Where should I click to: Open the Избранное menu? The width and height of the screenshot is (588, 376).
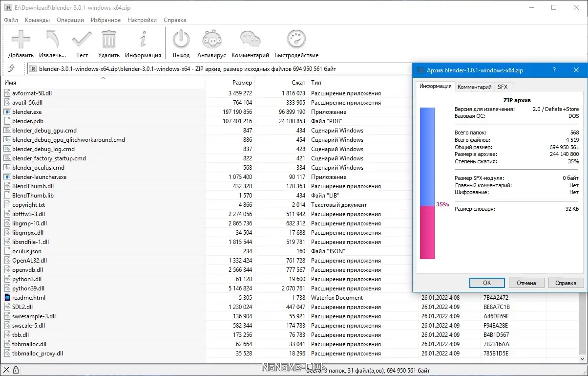click(105, 20)
